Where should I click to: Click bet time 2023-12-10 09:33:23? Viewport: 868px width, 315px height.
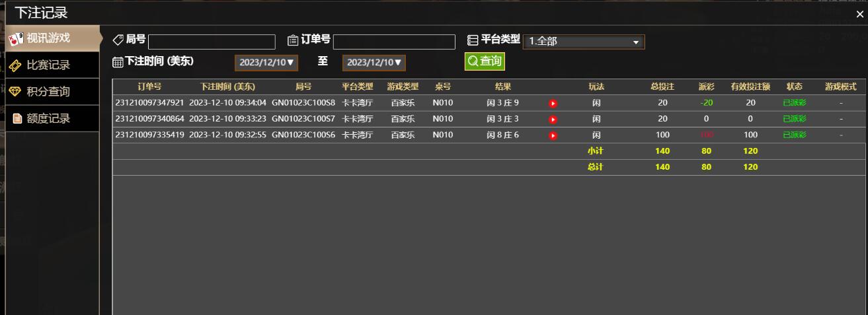227,119
